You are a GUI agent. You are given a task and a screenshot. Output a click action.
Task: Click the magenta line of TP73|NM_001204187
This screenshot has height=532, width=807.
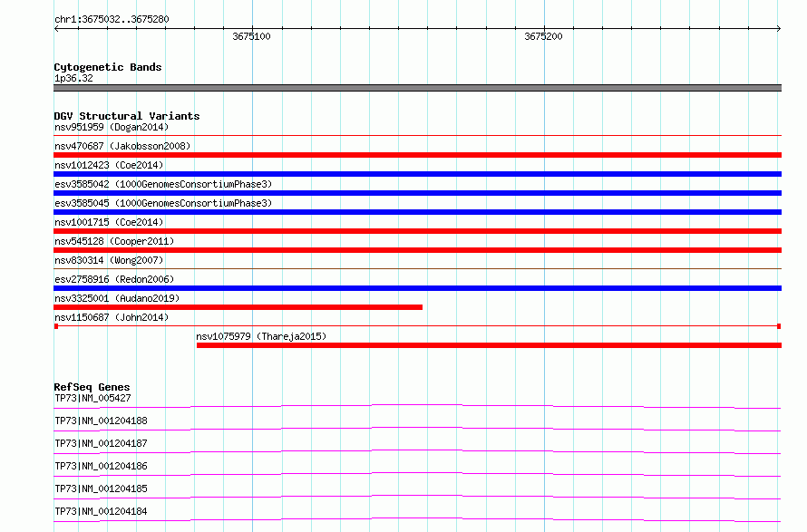click(x=417, y=451)
